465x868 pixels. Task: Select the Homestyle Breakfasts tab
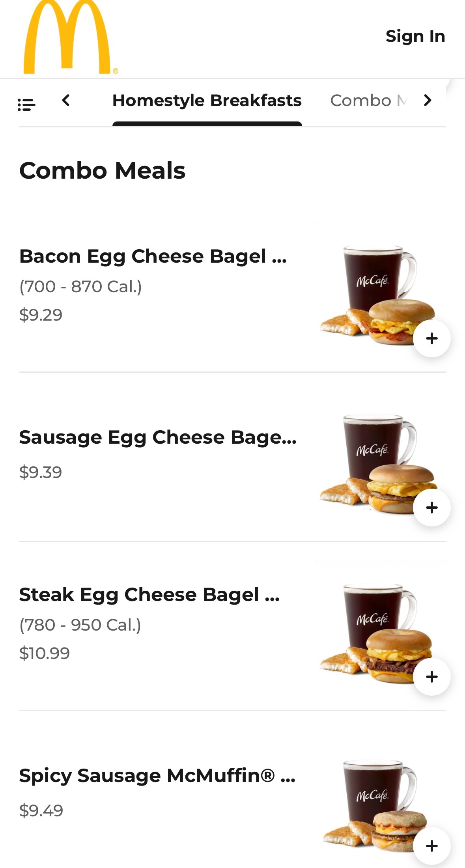click(x=207, y=101)
